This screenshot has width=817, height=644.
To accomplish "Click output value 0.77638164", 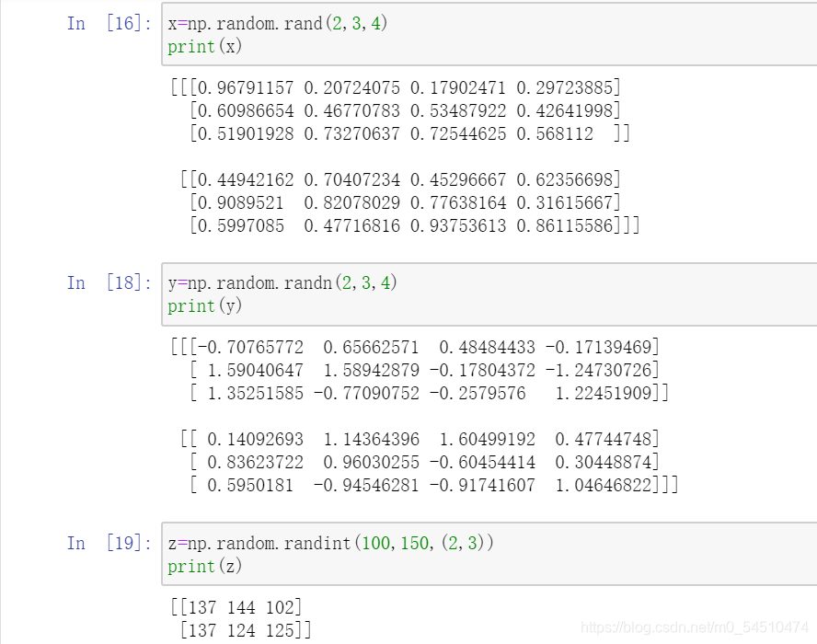I will [x=458, y=202].
